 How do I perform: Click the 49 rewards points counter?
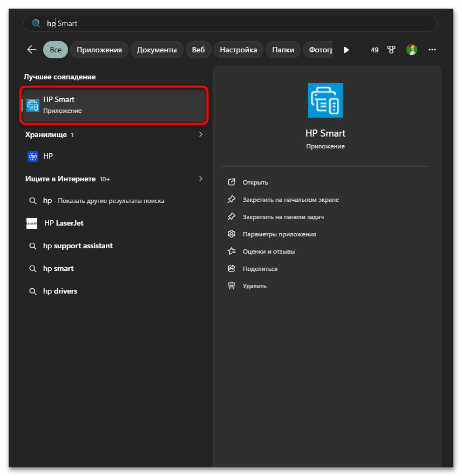375,50
